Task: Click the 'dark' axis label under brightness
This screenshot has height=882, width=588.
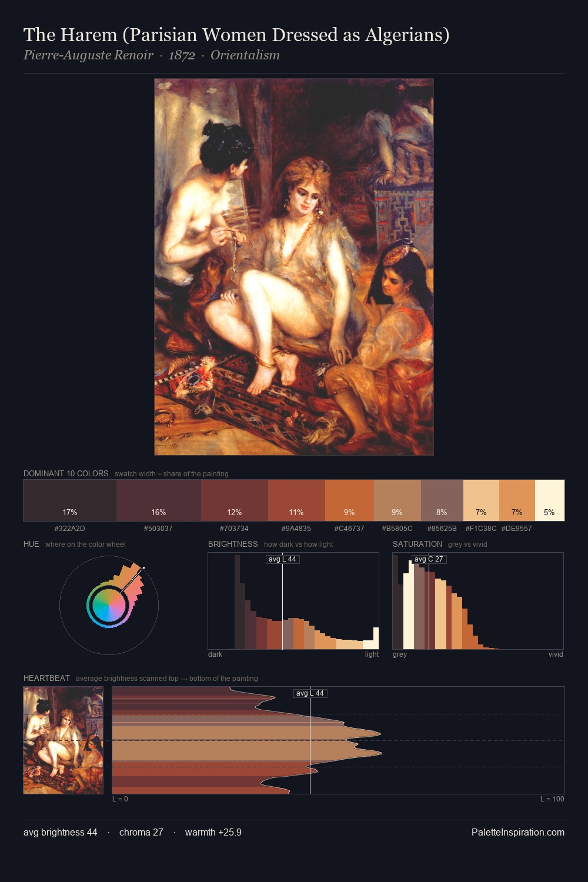Action: [x=215, y=654]
